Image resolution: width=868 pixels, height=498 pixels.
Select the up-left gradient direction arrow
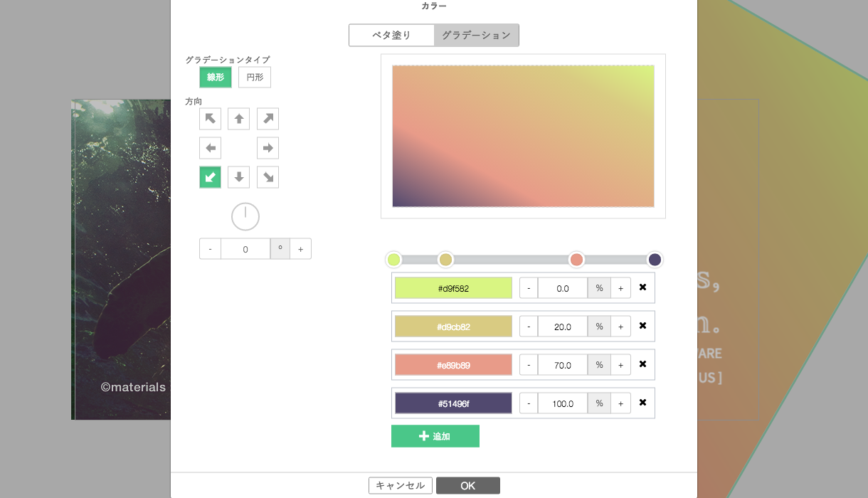tap(210, 119)
